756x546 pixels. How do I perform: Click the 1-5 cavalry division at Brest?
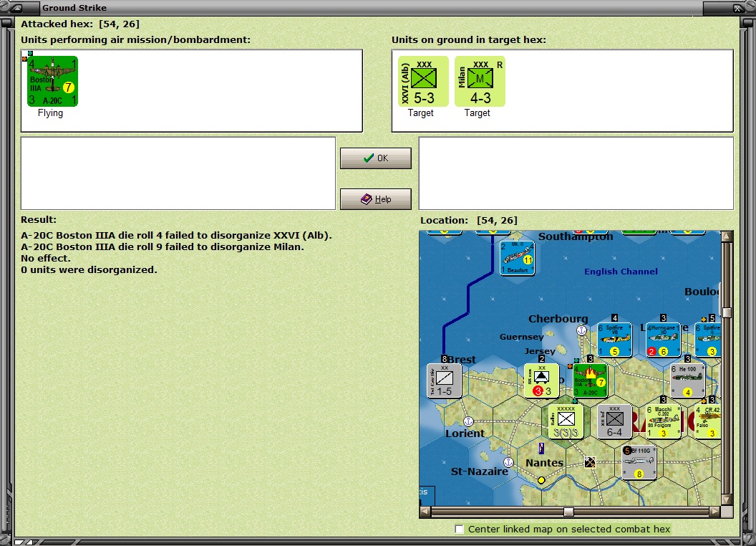tap(445, 381)
